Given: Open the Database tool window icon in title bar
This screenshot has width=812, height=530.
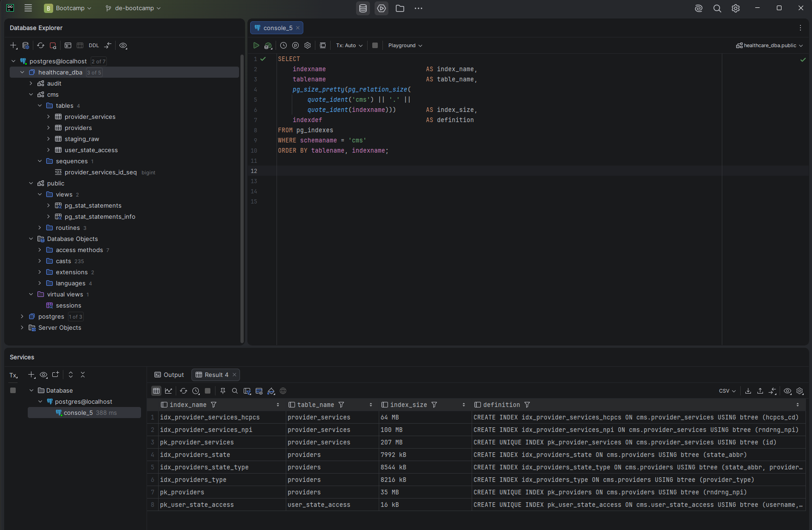Looking at the screenshot, I should point(363,8).
